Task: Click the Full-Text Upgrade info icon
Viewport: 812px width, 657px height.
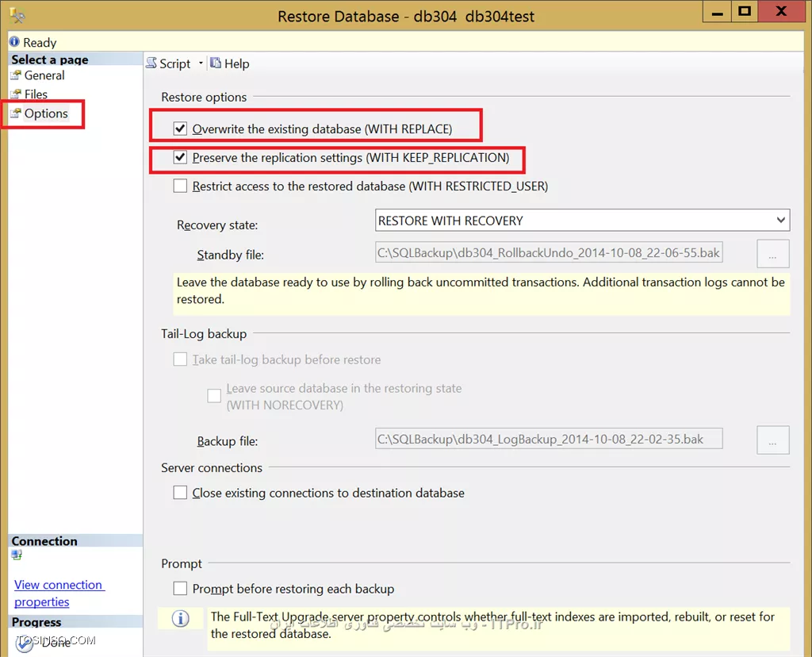Action: click(180, 618)
